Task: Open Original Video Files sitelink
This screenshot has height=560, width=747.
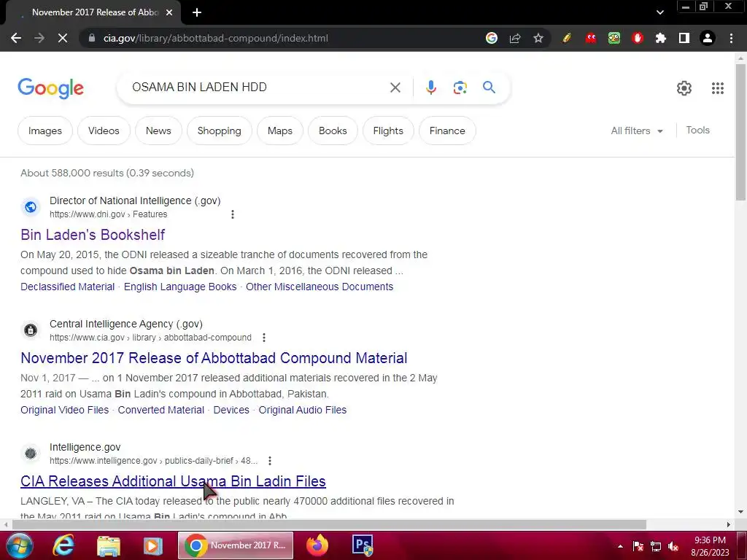Action: click(x=65, y=410)
